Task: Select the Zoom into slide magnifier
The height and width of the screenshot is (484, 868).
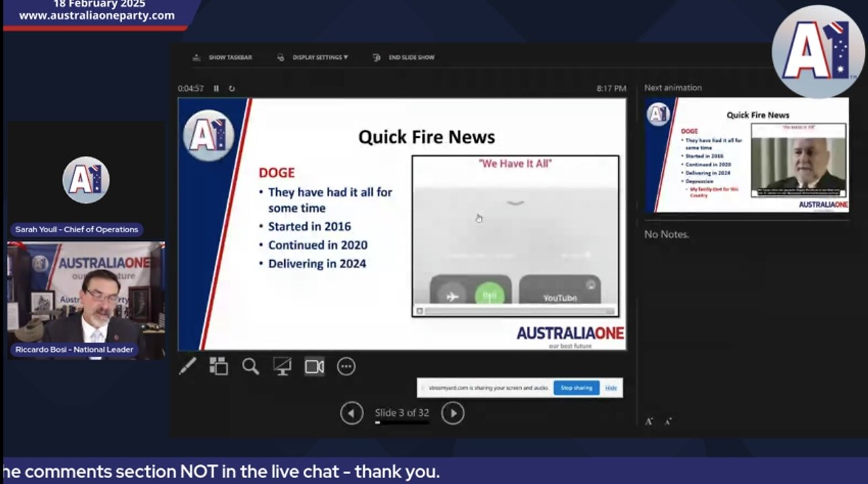Action: tap(250, 367)
